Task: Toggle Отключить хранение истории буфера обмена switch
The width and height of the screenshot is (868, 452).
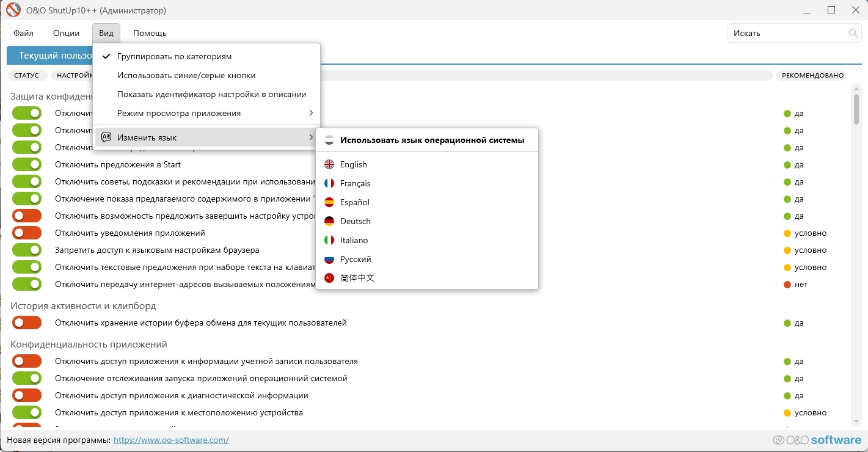Action: pyautogui.click(x=27, y=323)
